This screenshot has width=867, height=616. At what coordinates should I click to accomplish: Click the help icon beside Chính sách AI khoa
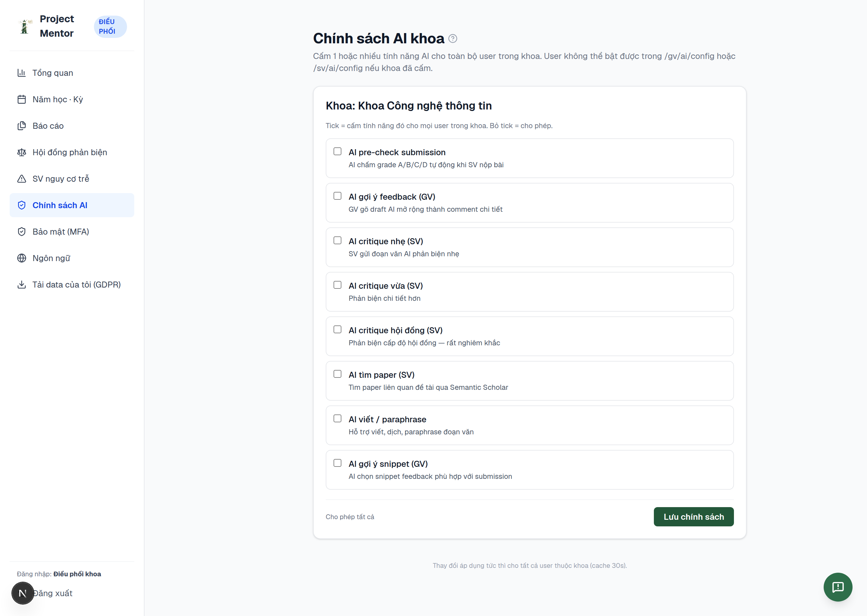(x=452, y=38)
